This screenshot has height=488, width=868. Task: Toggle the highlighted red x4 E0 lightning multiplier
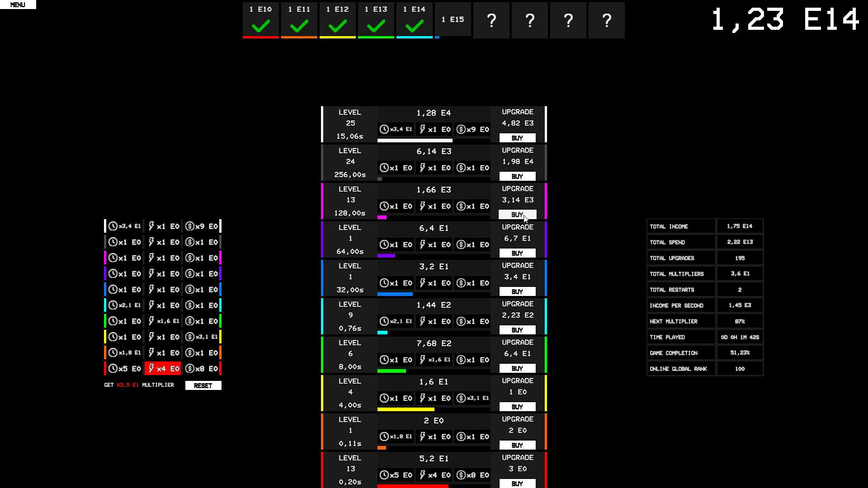[x=162, y=368]
